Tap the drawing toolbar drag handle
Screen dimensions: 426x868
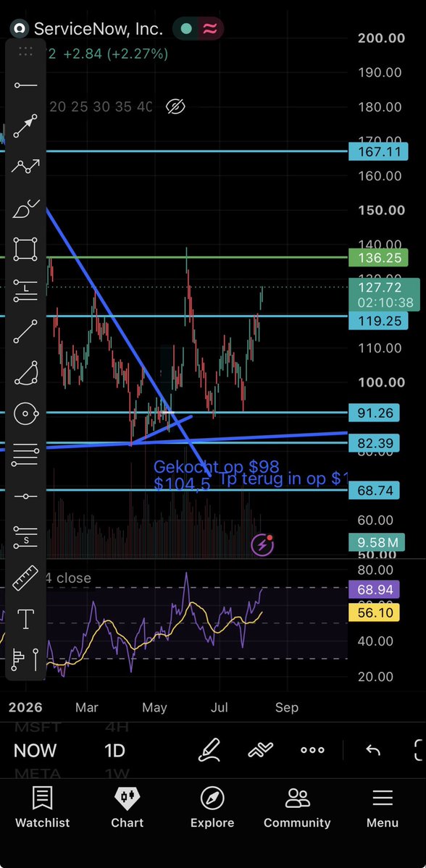(25, 51)
